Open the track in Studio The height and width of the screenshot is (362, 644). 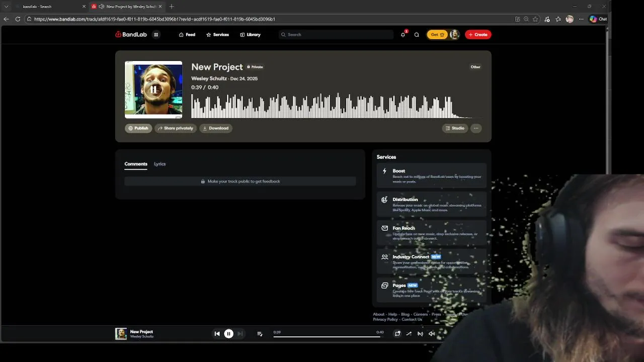455,128
